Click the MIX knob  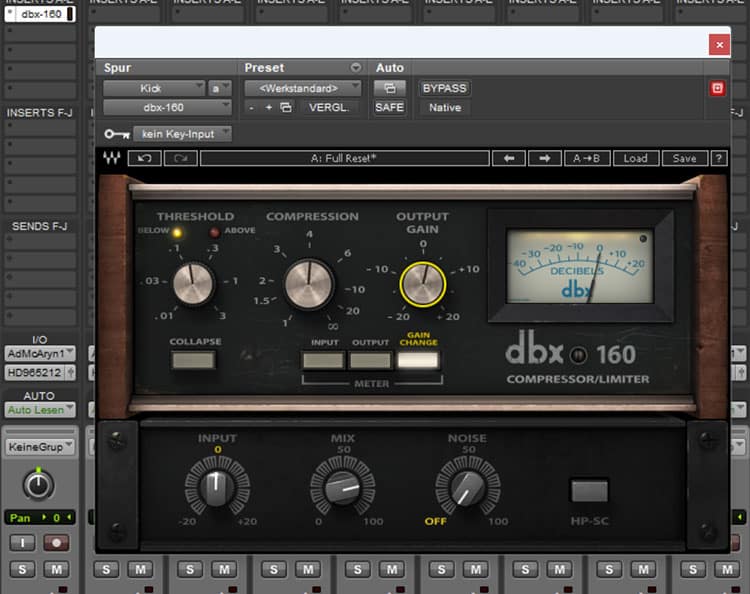coord(342,487)
